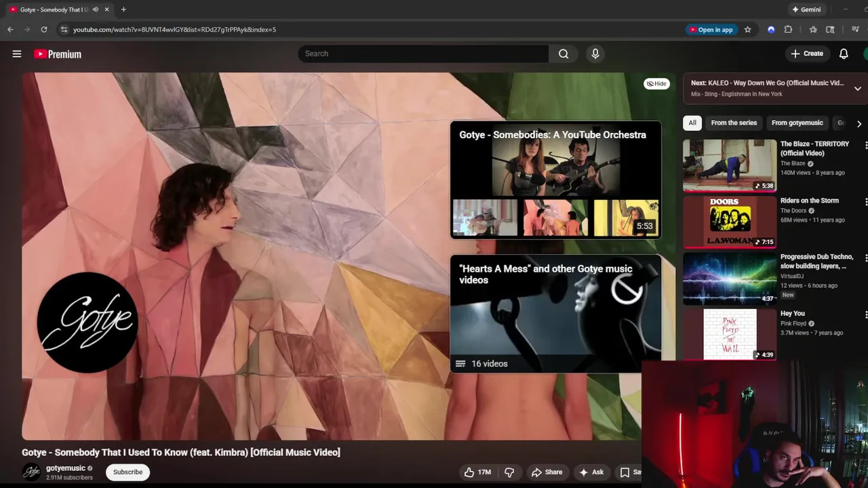Open Pink Floyd channel name
The height and width of the screenshot is (488, 868).
click(x=793, y=323)
